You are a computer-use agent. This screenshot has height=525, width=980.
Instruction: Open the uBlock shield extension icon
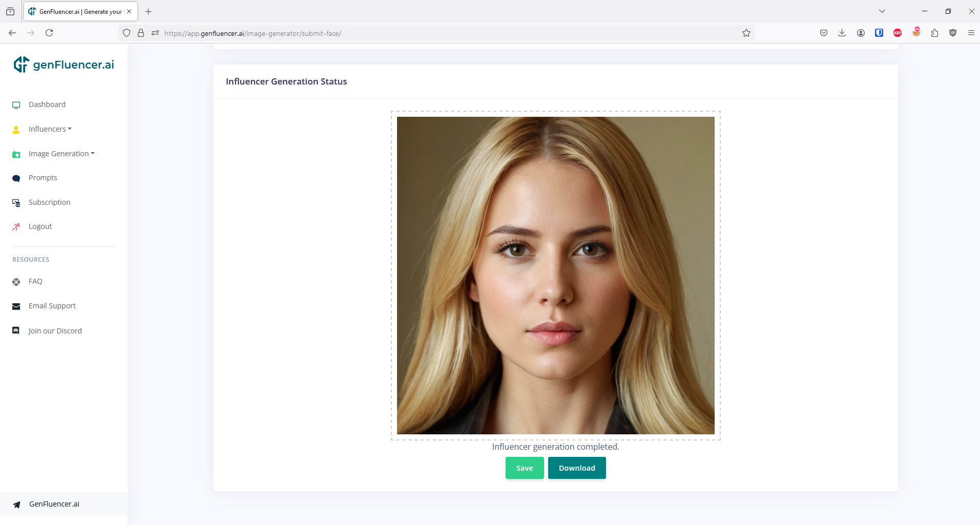953,33
